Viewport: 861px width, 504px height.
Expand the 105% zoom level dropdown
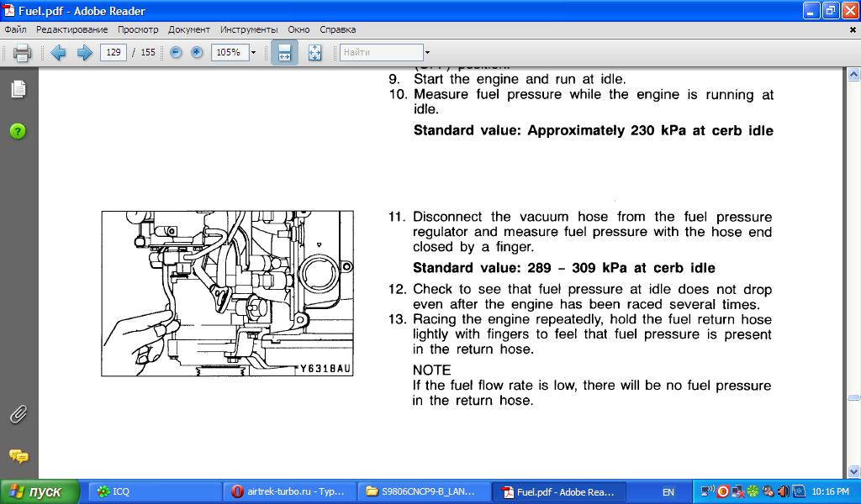pos(253,53)
